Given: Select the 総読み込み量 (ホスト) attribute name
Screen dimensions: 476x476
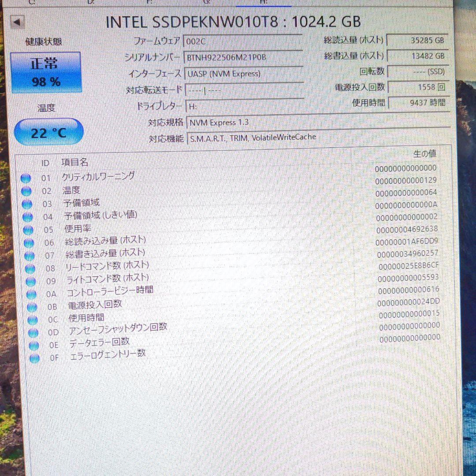Looking at the screenshot, I should [105, 241].
